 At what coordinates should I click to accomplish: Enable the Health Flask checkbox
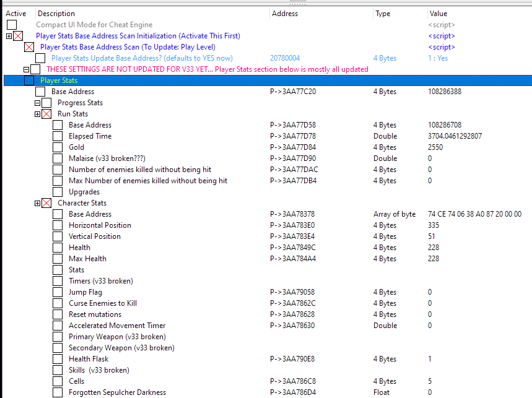coord(58,358)
